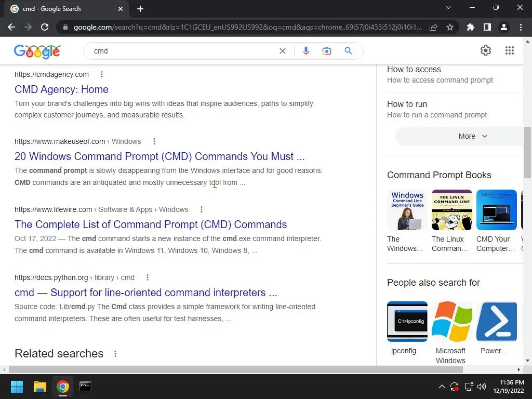Open the Windows Start menu

(17, 387)
